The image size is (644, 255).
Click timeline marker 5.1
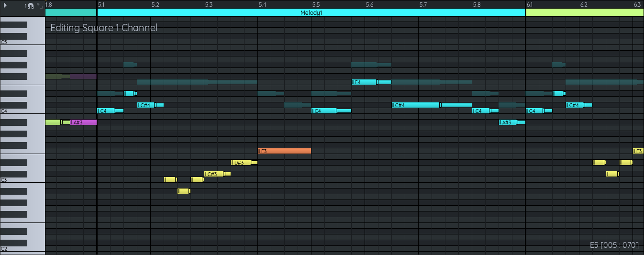pos(101,5)
